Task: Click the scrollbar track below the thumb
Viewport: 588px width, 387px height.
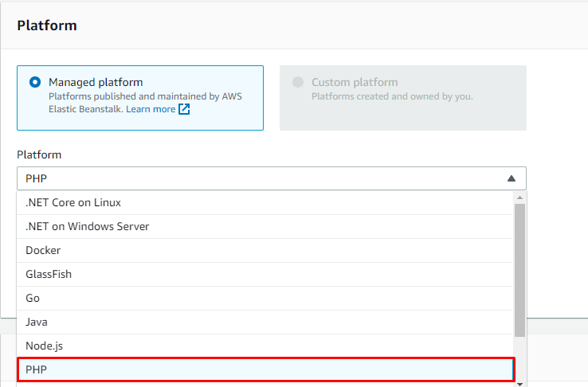Action: 519,358
